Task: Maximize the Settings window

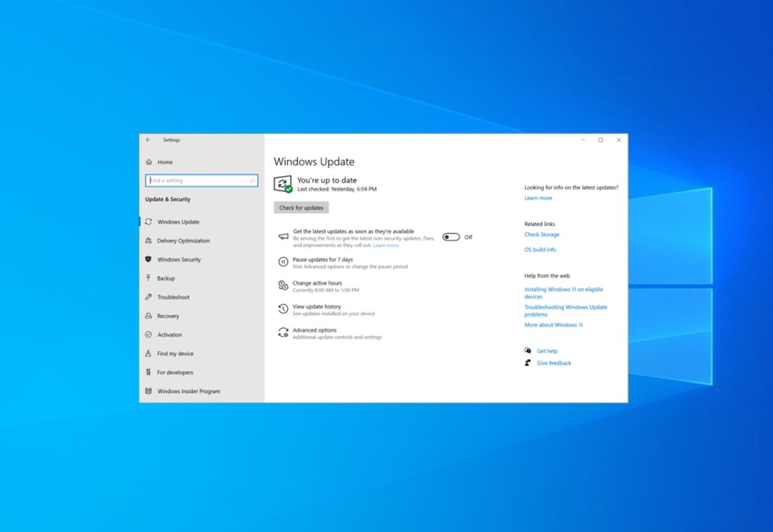Action: coord(600,139)
